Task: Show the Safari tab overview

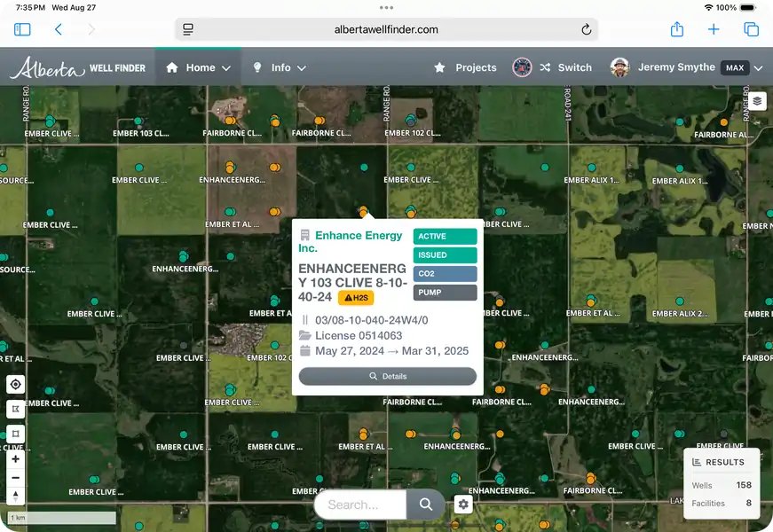Action: pyautogui.click(x=751, y=29)
